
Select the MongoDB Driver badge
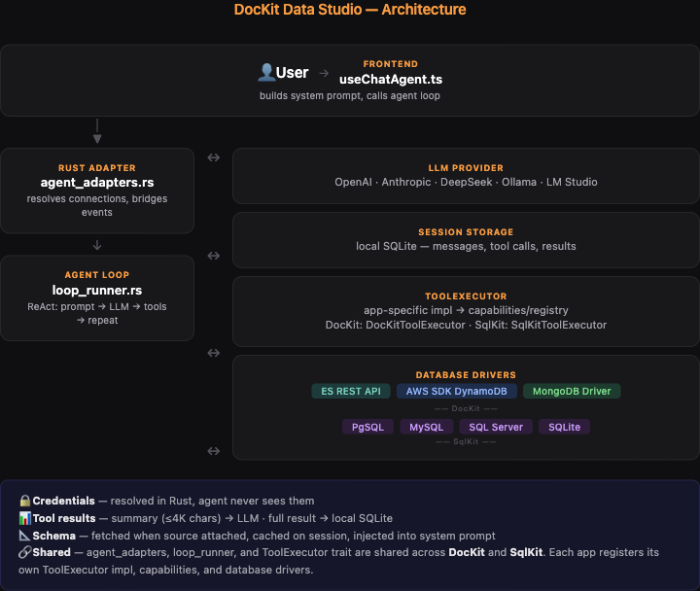pyautogui.click(x=572, y=391)
